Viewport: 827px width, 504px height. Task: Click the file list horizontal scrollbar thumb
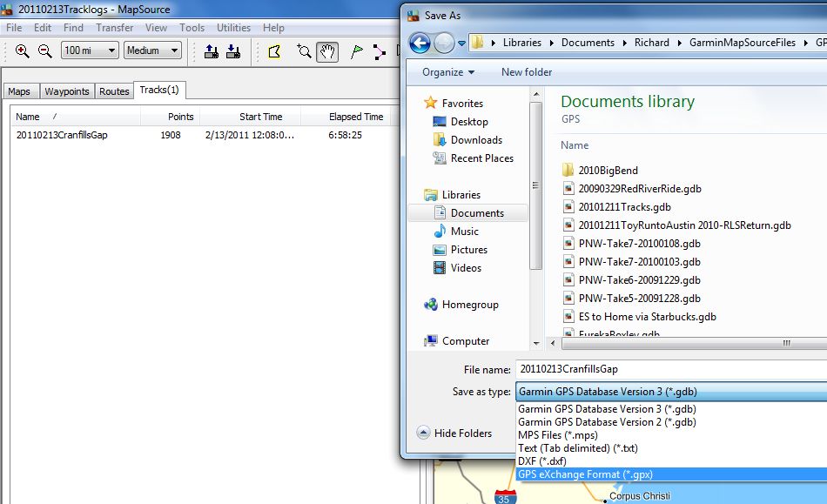(x=694, y=343)
